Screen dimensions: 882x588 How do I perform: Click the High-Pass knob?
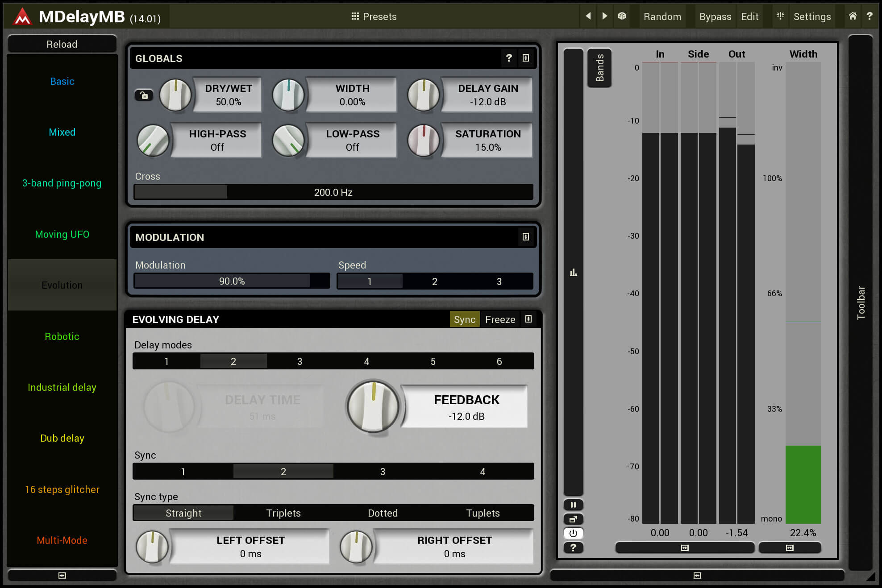tap(153, 141)
